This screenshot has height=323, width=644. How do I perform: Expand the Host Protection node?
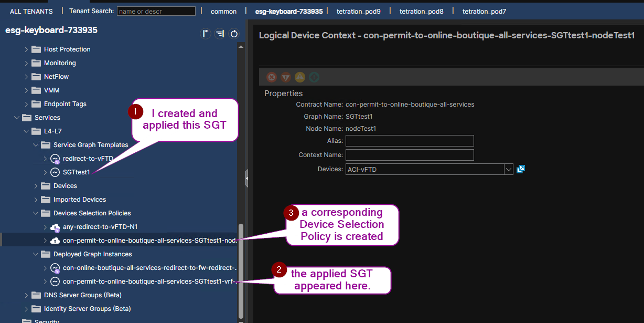tap(26, 49)
